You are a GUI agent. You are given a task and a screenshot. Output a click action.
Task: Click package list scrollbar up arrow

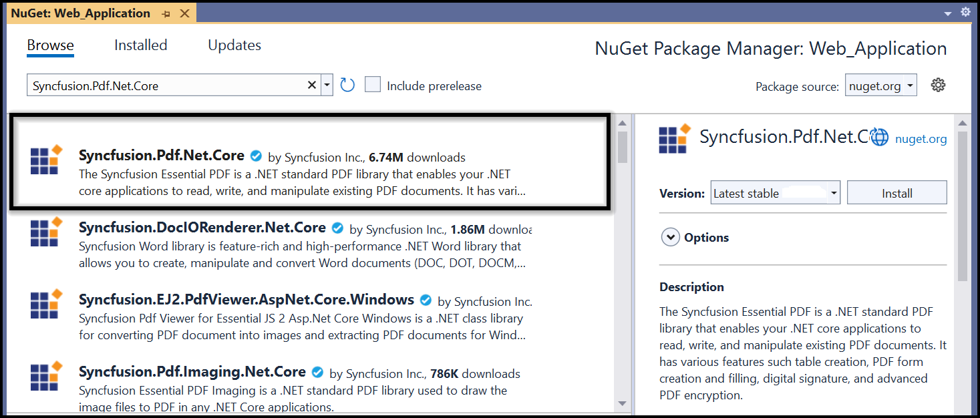(x=623, y=124)
